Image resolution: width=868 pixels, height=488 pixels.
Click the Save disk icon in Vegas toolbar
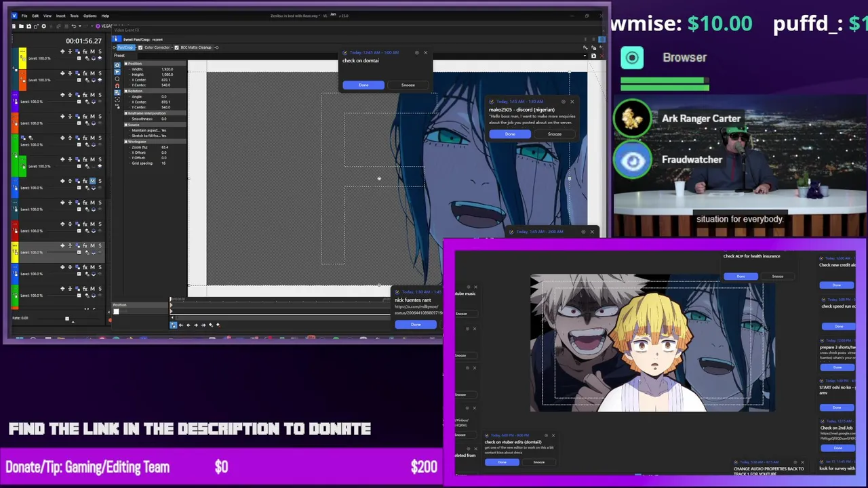[28, 26]
